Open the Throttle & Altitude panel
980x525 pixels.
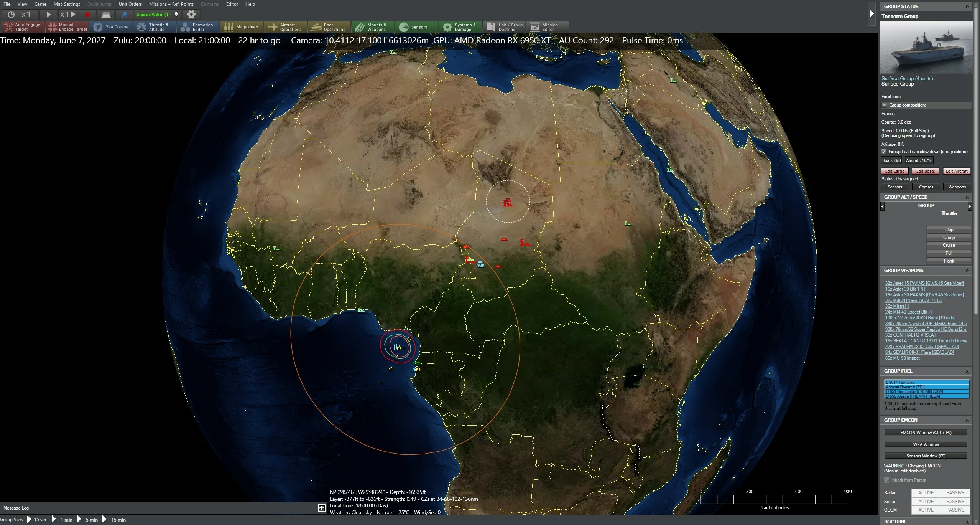click(154, 27)
